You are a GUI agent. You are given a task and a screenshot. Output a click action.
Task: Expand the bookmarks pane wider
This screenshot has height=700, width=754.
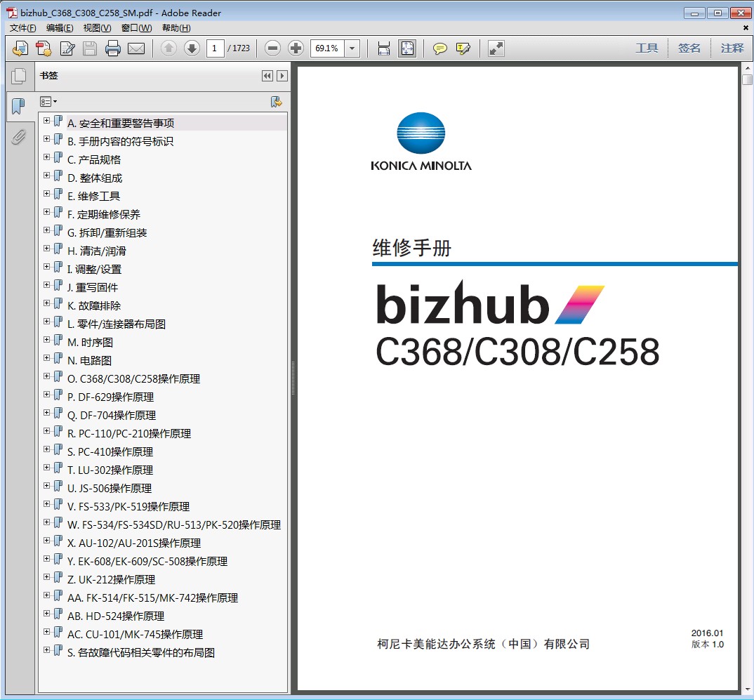tap(283, 76)
